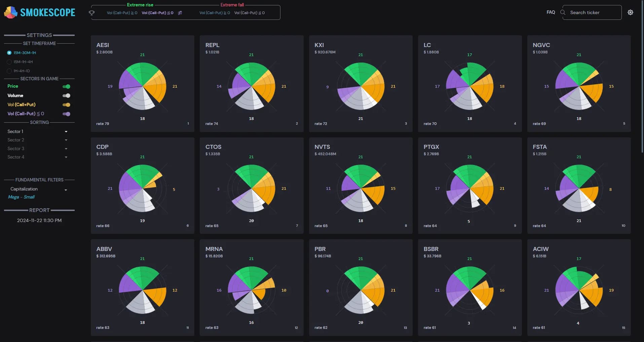This screenshot has height=342, width=644.
Task: Select the 15M-1H-4H timeframe radio
Action: click(x=9, y=62)
